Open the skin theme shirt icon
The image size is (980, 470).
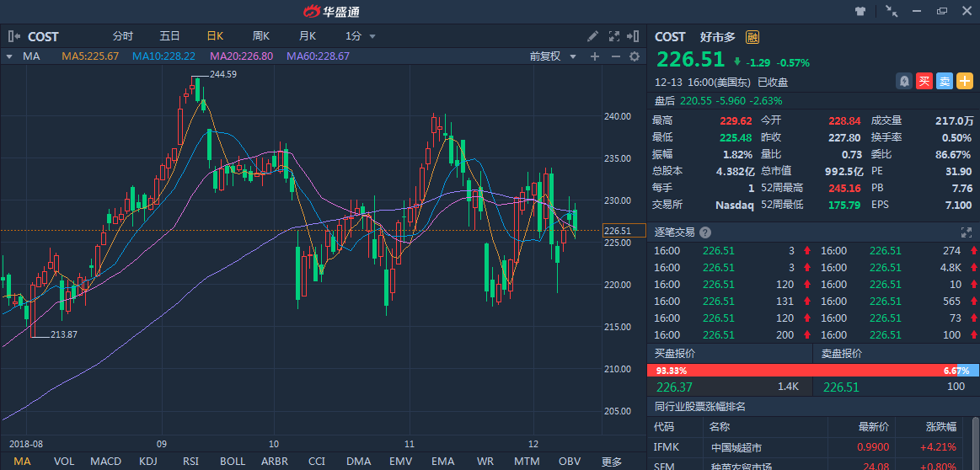pos(860,11)
